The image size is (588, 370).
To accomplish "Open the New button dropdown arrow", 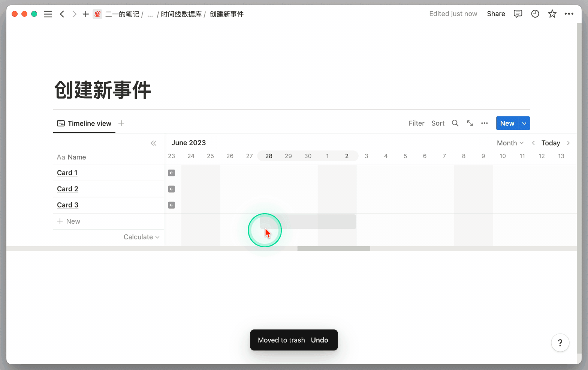I will point(524,123).
